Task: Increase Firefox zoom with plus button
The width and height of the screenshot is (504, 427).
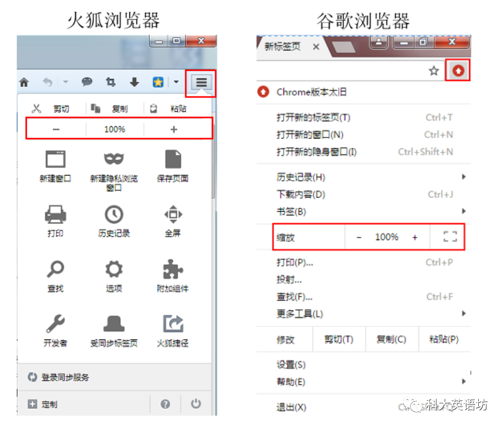Action: click(173, 129)
